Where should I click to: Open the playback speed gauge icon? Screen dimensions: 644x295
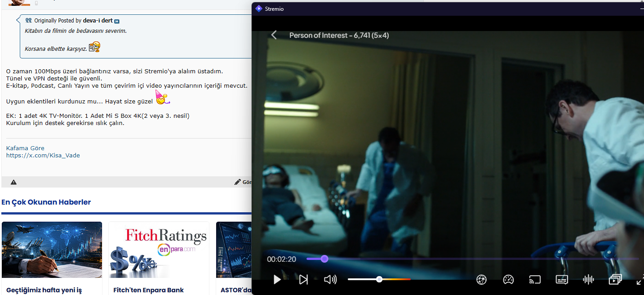pos(508,280)
